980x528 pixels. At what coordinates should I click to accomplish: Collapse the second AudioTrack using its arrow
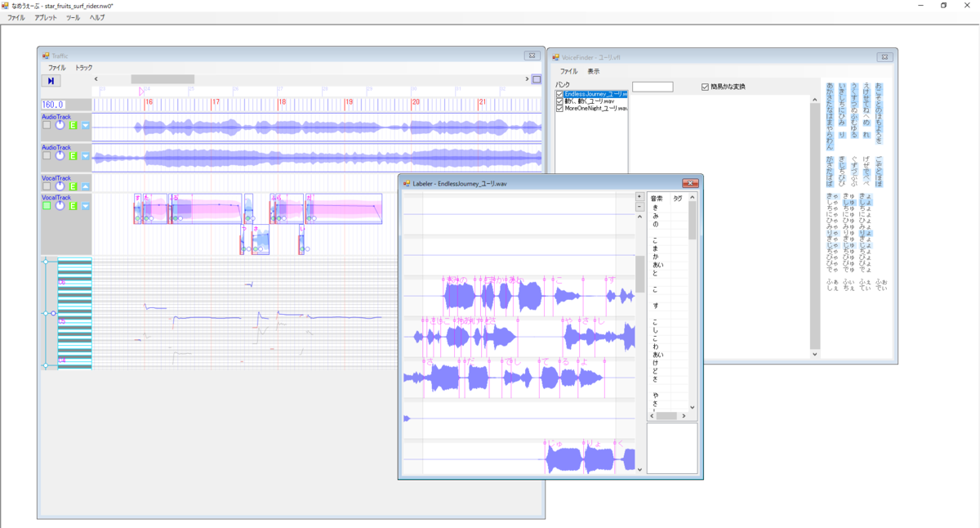pyautogui.click(x=85, y=156)
